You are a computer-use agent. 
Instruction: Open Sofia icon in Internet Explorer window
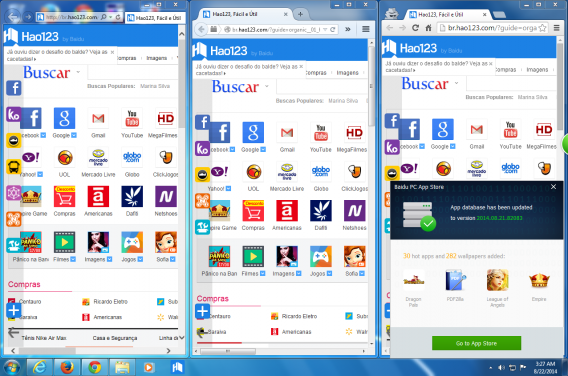(x=166, y=242)
